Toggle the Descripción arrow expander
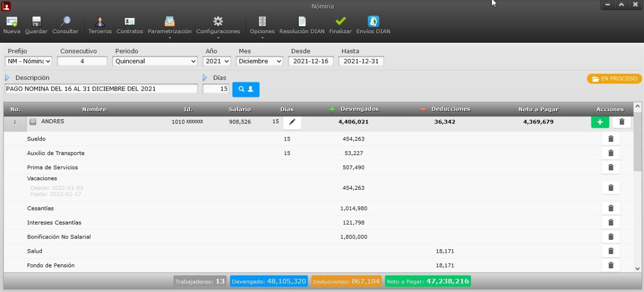The height and width of the screenshot is (292, 644). pos(8,78)
